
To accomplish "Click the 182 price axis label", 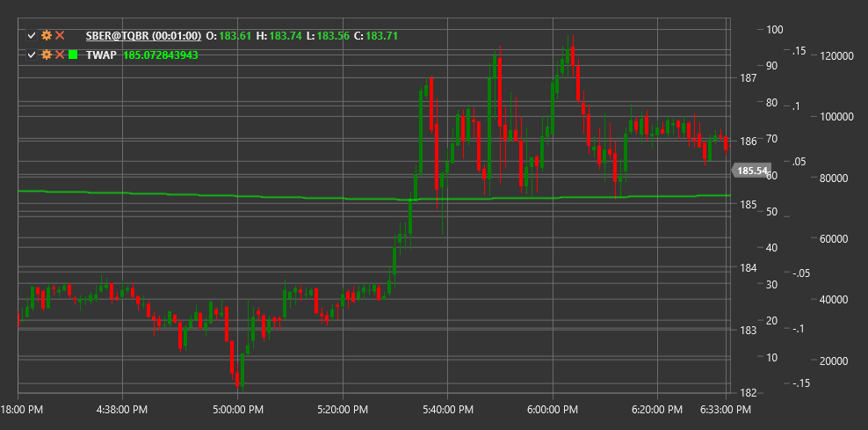I will point(748,393).
